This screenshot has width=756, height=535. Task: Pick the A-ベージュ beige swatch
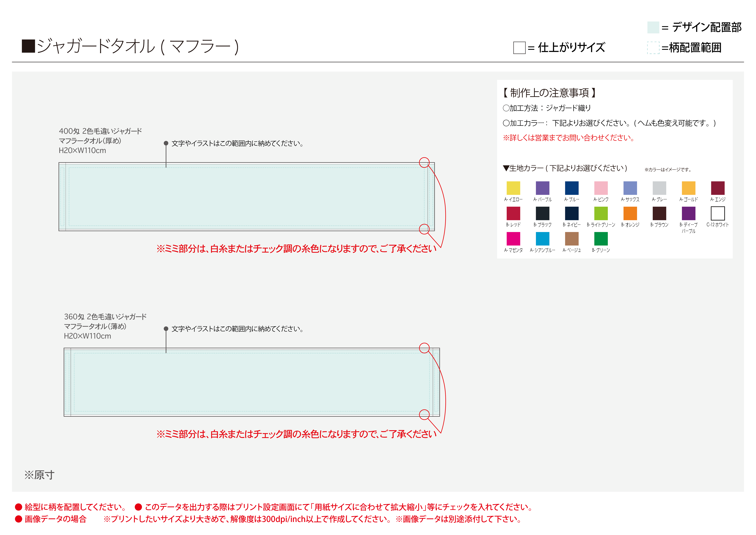coord(572,239)
